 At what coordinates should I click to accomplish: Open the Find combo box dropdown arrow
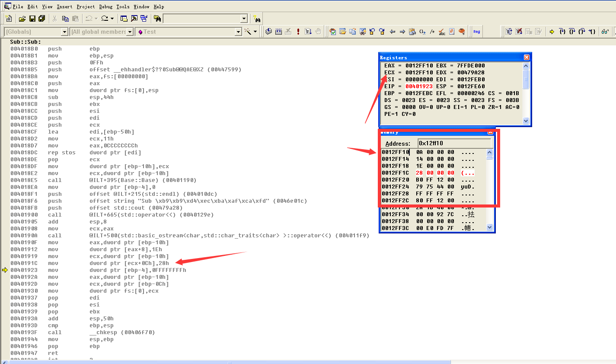[244, 19]
